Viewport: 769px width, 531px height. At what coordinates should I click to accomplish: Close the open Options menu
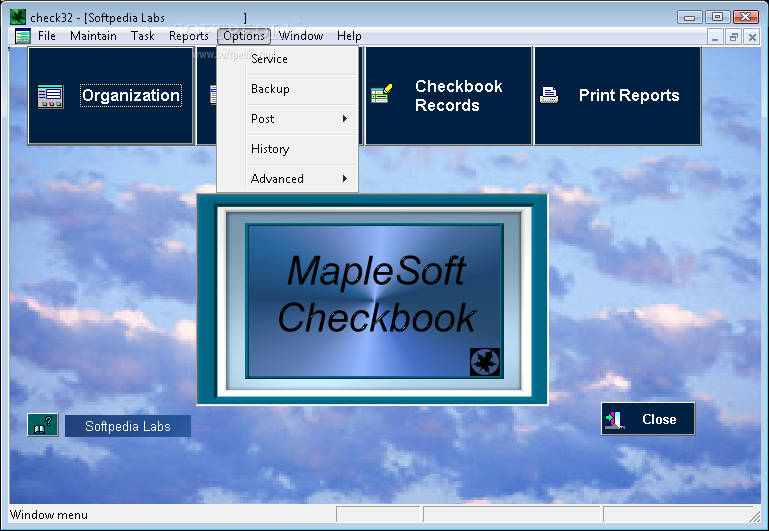tap(244, 36)
